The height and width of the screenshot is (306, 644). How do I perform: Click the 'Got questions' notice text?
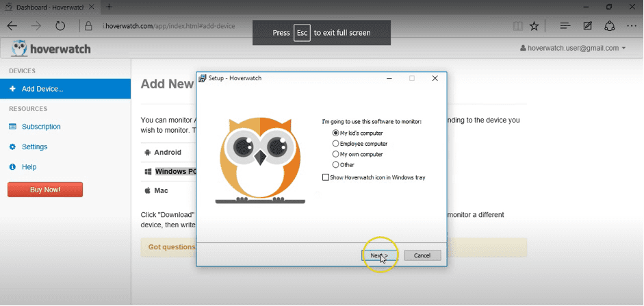(x=172, y=247)
